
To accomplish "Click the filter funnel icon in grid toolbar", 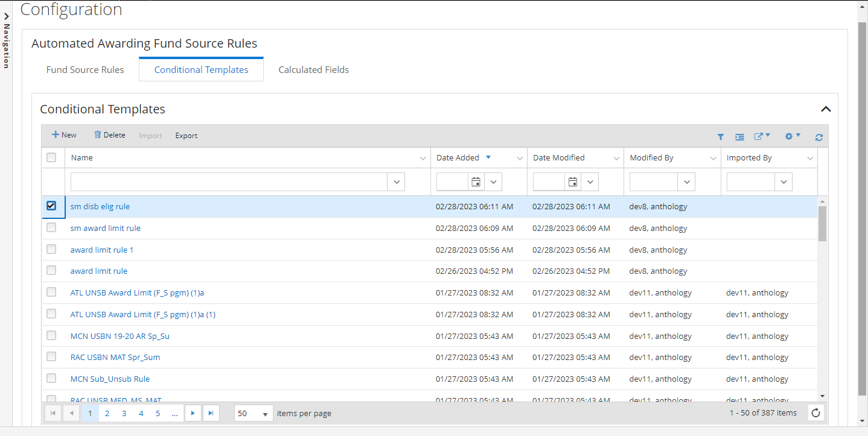I will [x=720, y=137].
